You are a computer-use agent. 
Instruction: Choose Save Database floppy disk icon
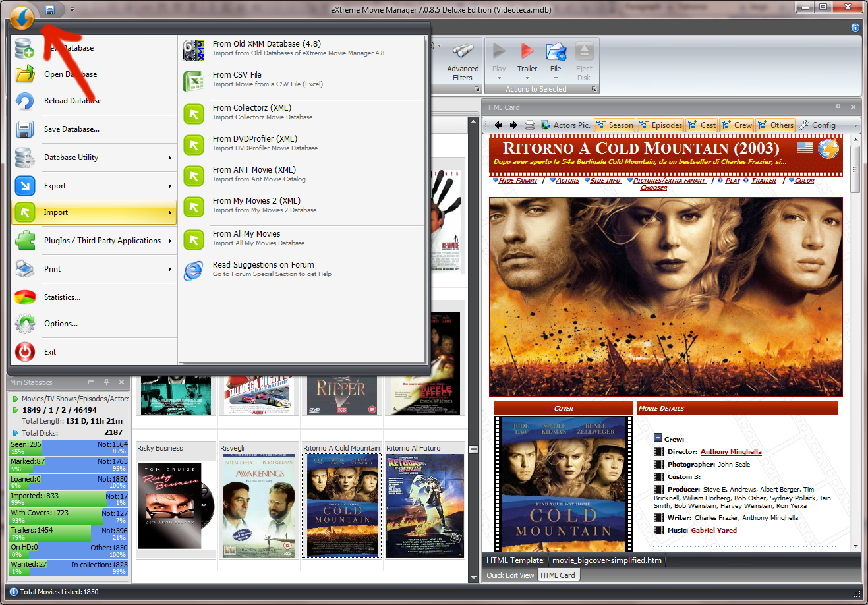coord(25,129)
